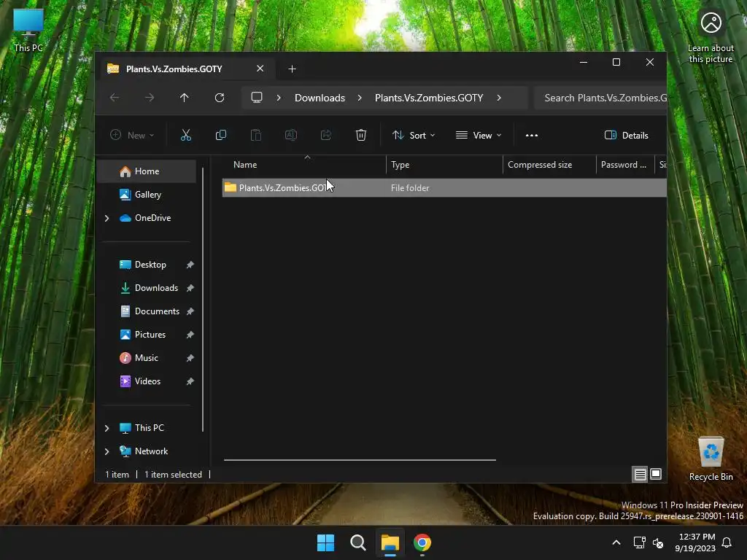Select the Plants.Vs.Zombies.GOTY folder row
The height and width of the screenshot is (560, 747).
(444, 187)
